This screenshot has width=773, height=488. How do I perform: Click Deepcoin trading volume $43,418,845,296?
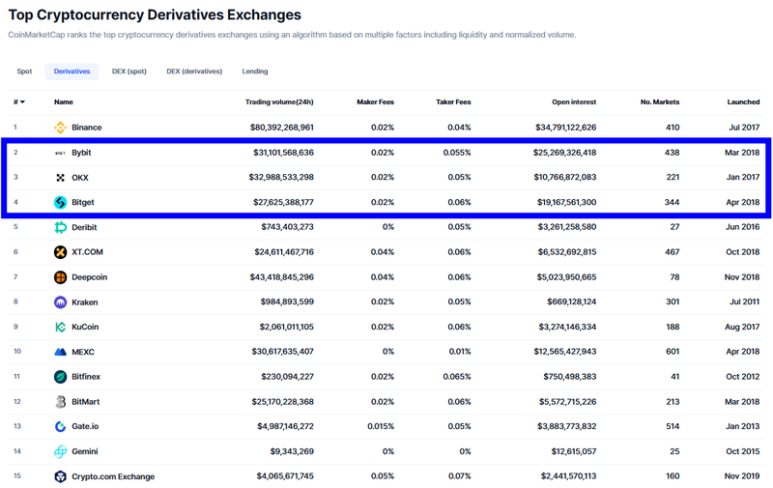[282, 278]
